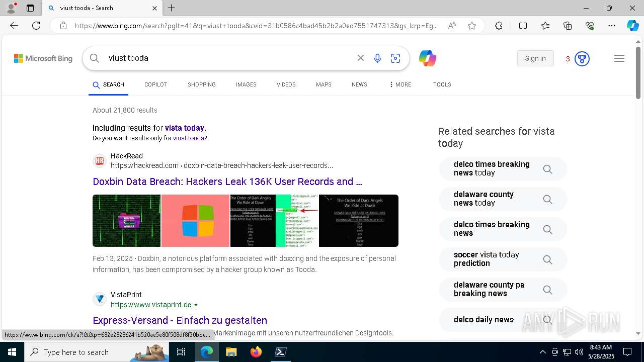Click the VistaPrint favicon

[100, 299]
